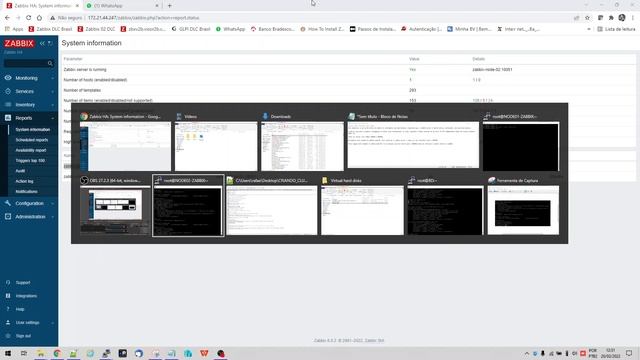640x360 pixels.
Task: Click the Chrome icon on taskbar
Action: (57, 353)
